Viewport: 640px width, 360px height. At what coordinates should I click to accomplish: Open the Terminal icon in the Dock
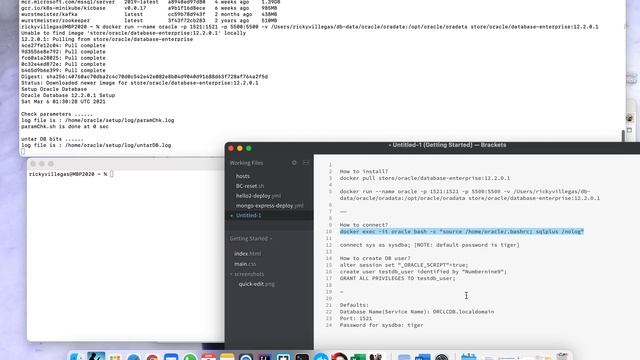(302, 358)
